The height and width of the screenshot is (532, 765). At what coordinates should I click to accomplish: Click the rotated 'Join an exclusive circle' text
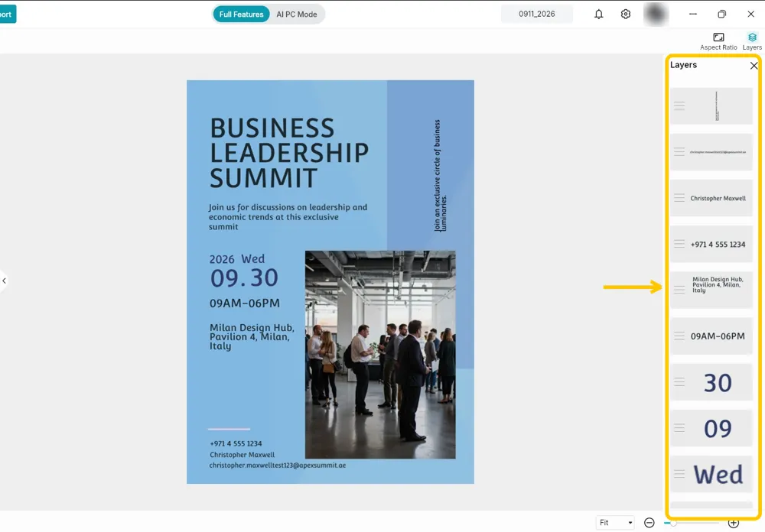[440, 176]
